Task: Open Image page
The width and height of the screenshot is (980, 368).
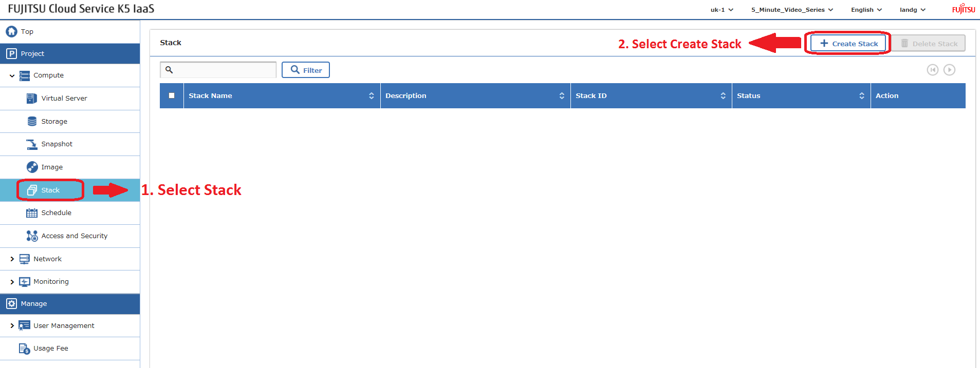Action: click(70, 167)
